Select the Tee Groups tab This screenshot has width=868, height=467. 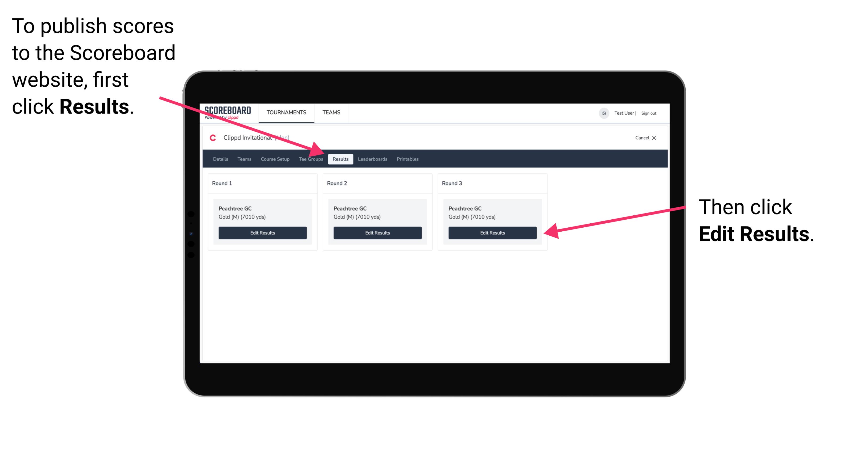(x=311, y=159)
